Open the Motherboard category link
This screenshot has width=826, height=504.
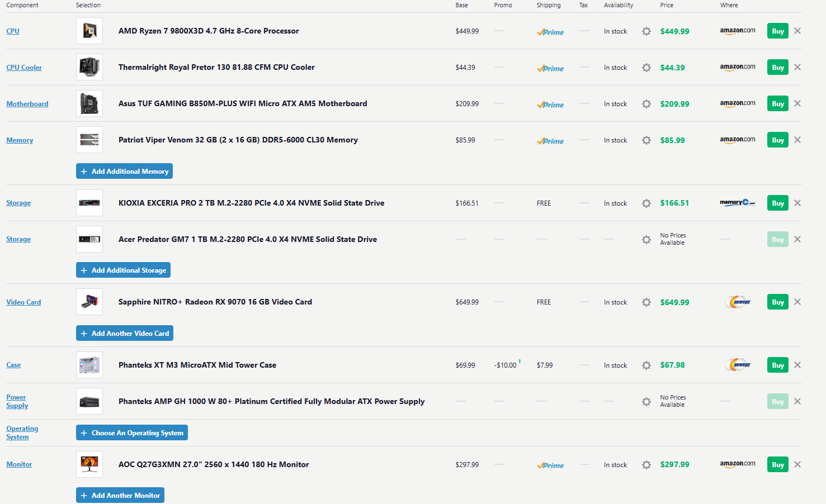tap(27, 104)
